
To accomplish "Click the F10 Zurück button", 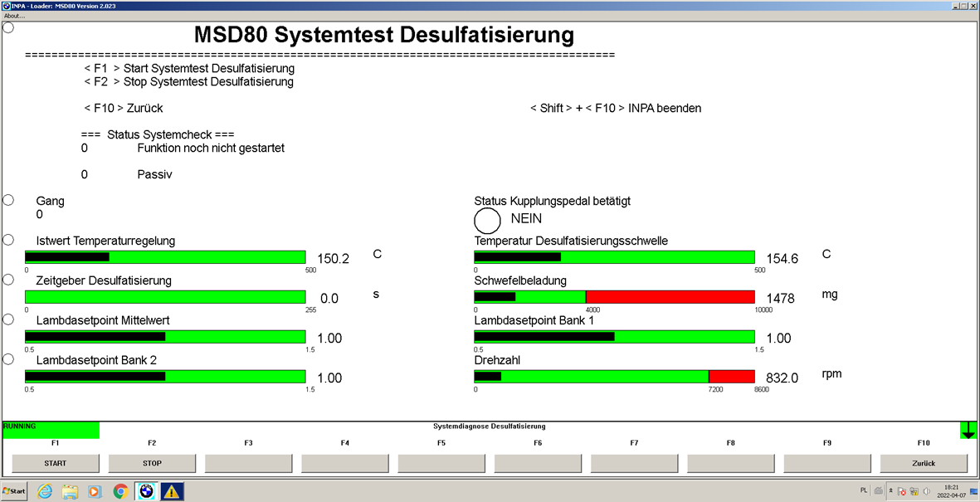I will pos(924,463).
